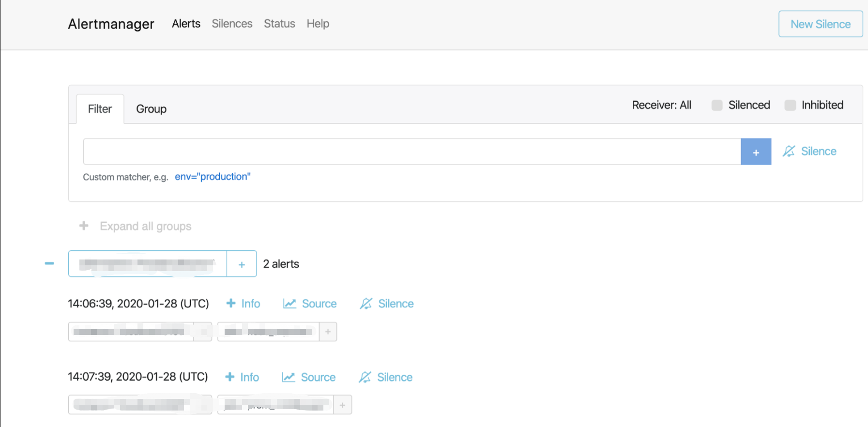Viewport: 868px width, 427px height.
Task: Click bell-slash icon on 14:07:39 alert
Action: click(365, 377)
